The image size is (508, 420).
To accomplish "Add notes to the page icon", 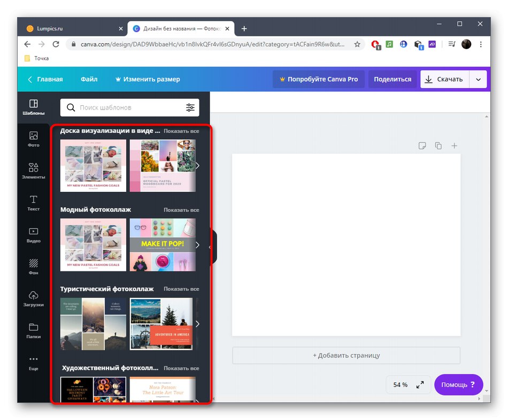I will pos(422,146).
